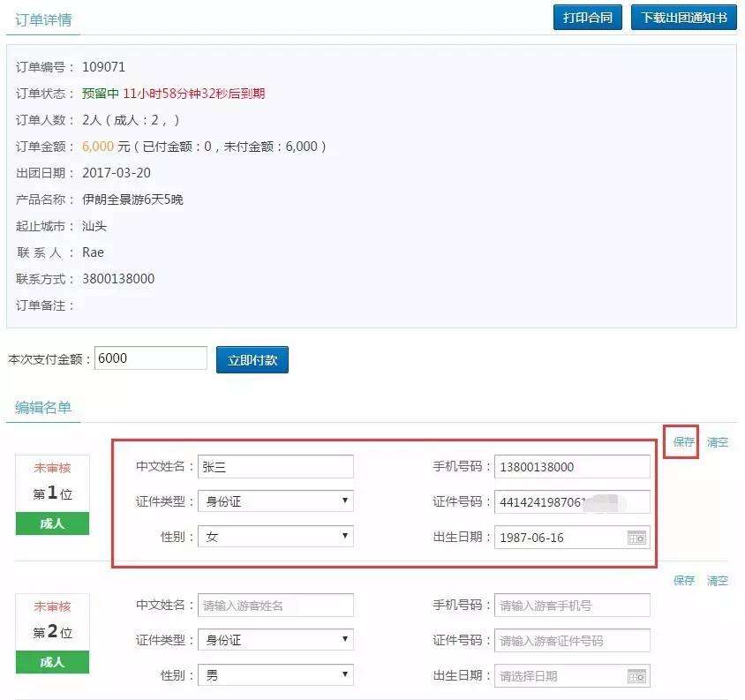
Task: Click second traveler's 手机号码 input field
Action: (x=572, y=606)
